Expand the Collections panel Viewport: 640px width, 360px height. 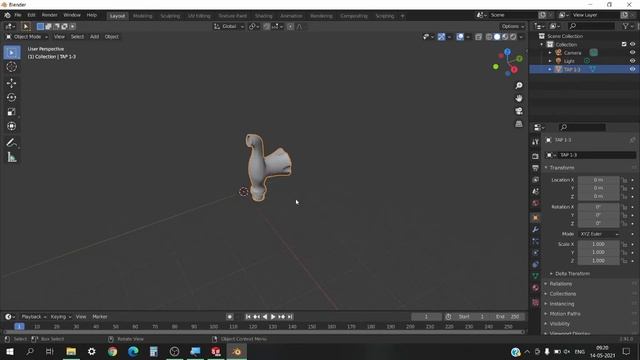point(562,294)
